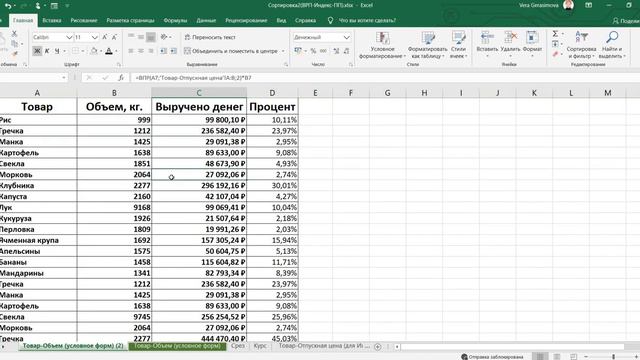Click the Fill down icon
640x360 pixels.
coord(555,44)
